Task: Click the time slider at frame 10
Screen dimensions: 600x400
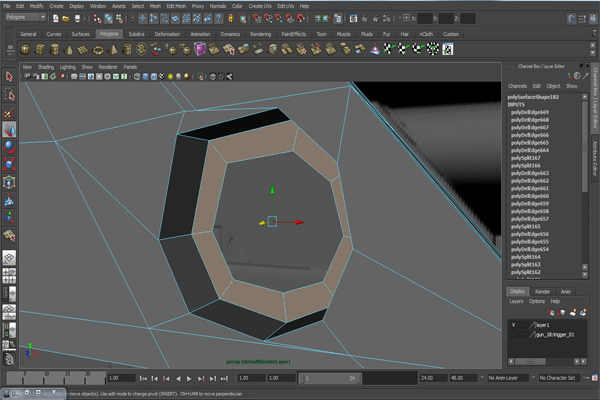Action: coord(44,378)
